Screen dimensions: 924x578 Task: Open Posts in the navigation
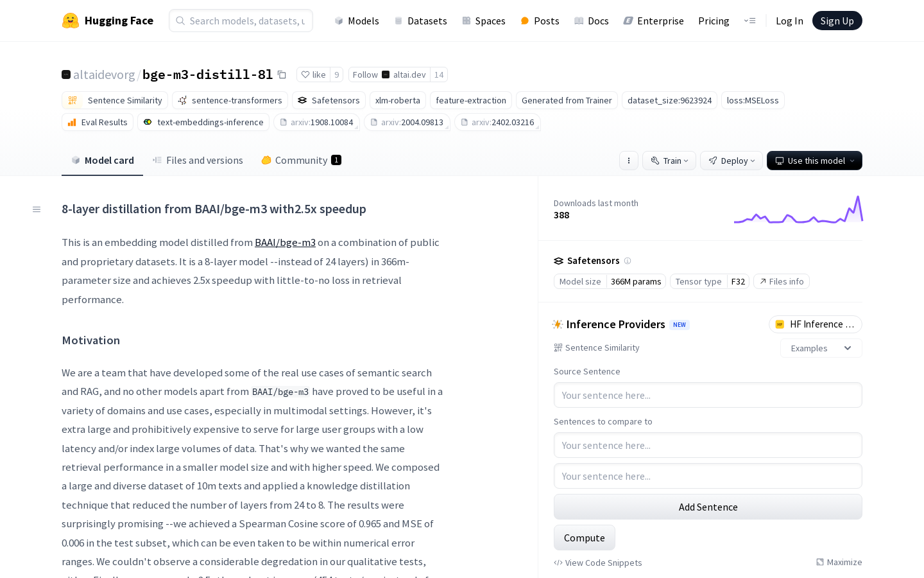click(540, 21)
